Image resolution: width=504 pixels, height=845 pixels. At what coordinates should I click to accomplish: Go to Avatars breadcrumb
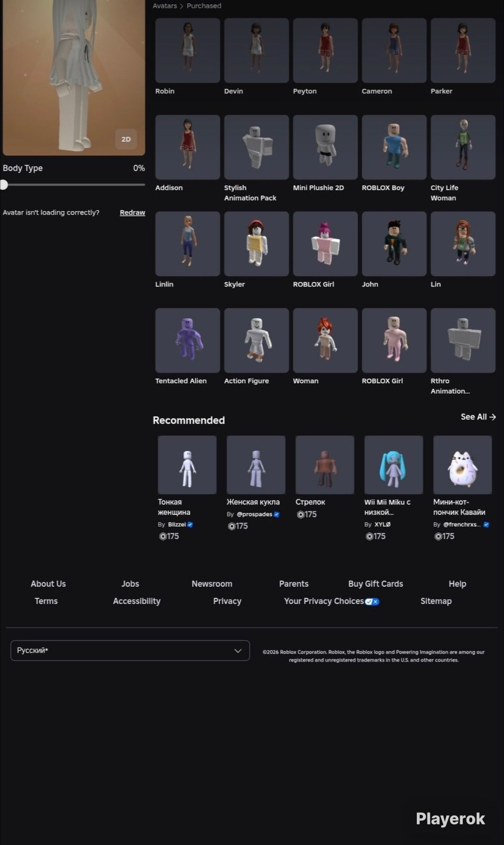tap(165, 6)
